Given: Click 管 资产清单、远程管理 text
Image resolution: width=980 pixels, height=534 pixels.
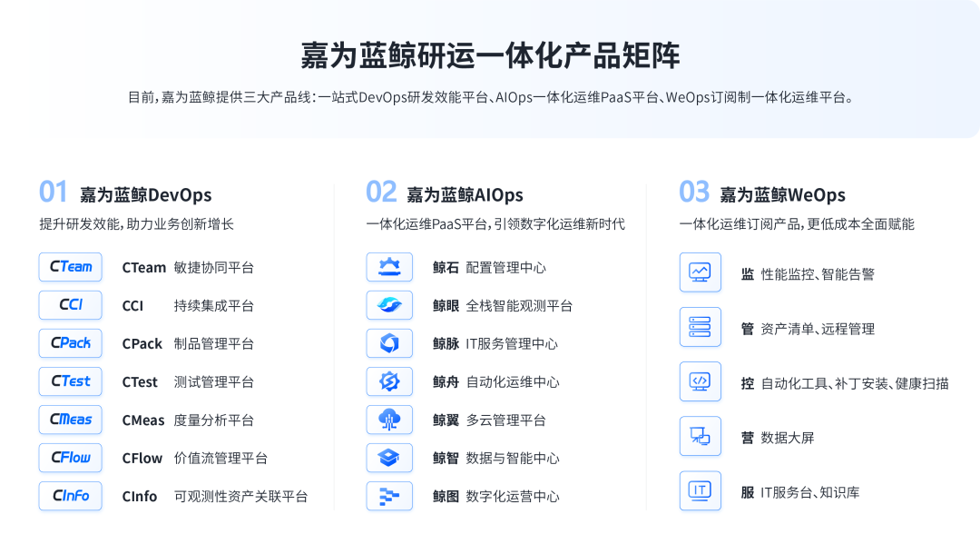Looking at the screenshot, I should click(x=808, y=329).
